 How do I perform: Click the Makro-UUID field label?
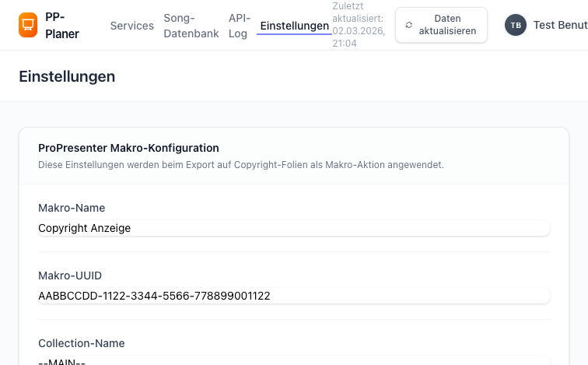70,276
